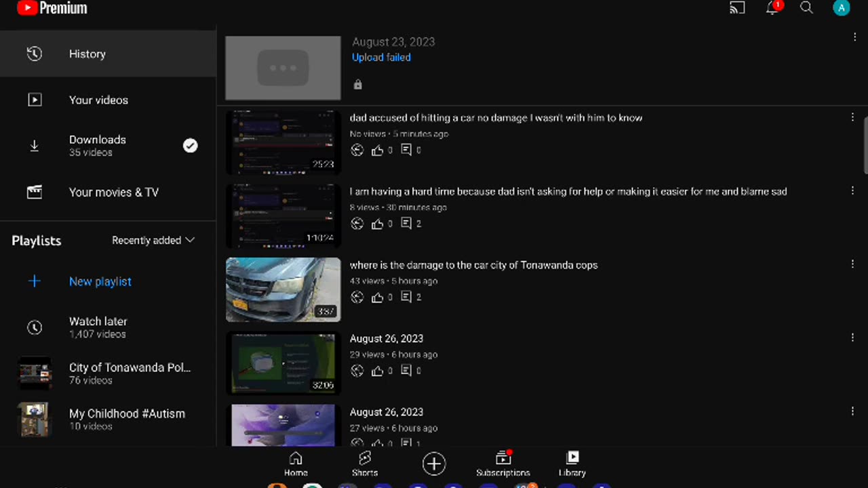
Task: Open Your videos in the sidebar
Action: pyautogui.click(x=108, y=100)
